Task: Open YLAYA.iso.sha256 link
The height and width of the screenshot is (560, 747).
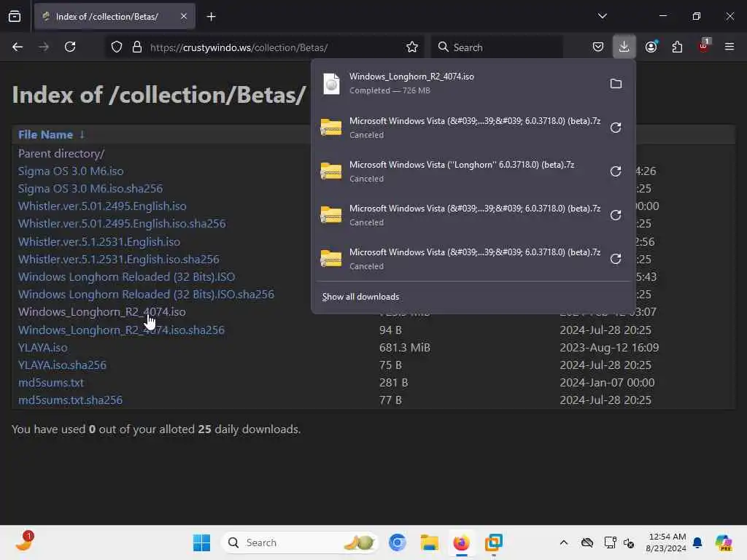Action: coord(62,365)
